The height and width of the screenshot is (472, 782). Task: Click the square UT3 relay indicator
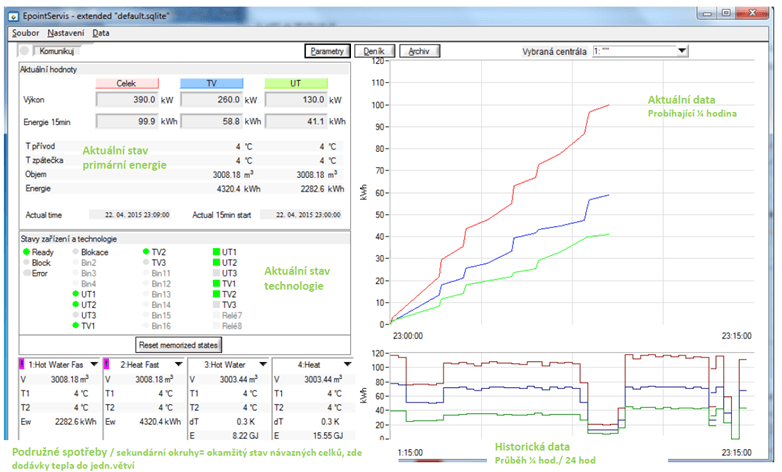pyautogui.click(x=216, y=273)
